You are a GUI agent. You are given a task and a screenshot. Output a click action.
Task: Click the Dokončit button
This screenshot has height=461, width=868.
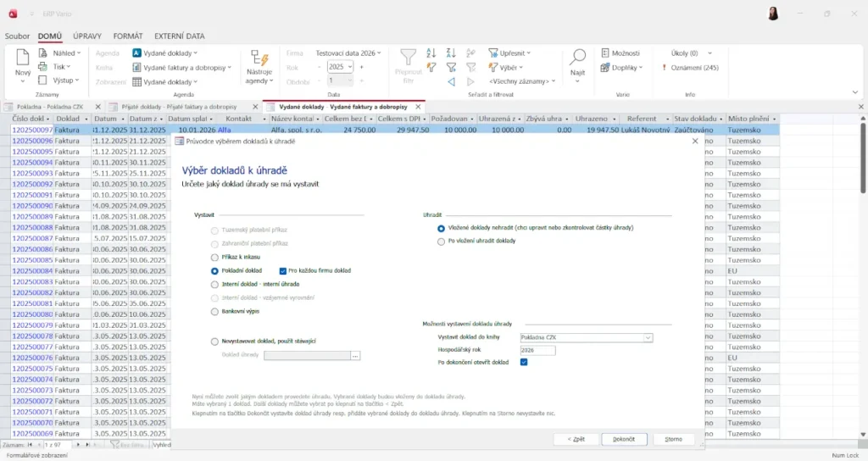click(x=624, y=439)
